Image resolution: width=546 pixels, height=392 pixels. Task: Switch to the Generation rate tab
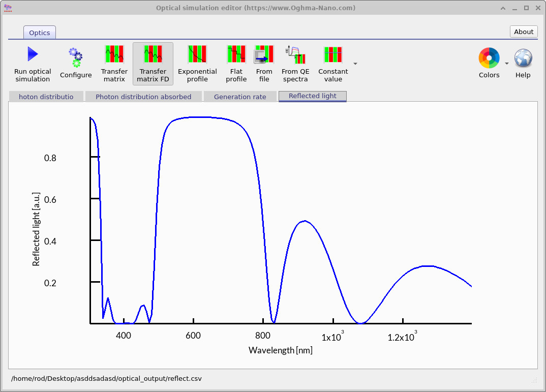(240, 97)
